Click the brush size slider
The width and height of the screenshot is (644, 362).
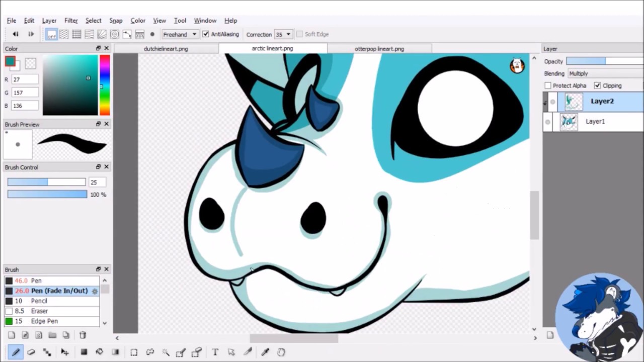click(46, 182)
